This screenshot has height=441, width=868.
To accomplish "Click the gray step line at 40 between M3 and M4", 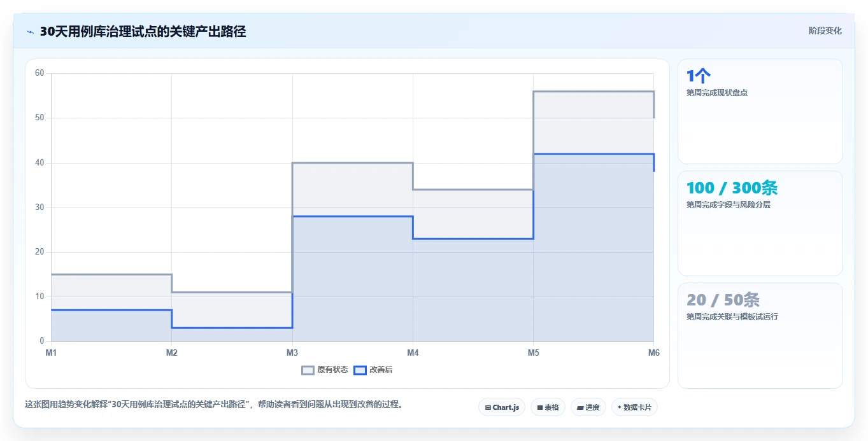I will point(353,163).
